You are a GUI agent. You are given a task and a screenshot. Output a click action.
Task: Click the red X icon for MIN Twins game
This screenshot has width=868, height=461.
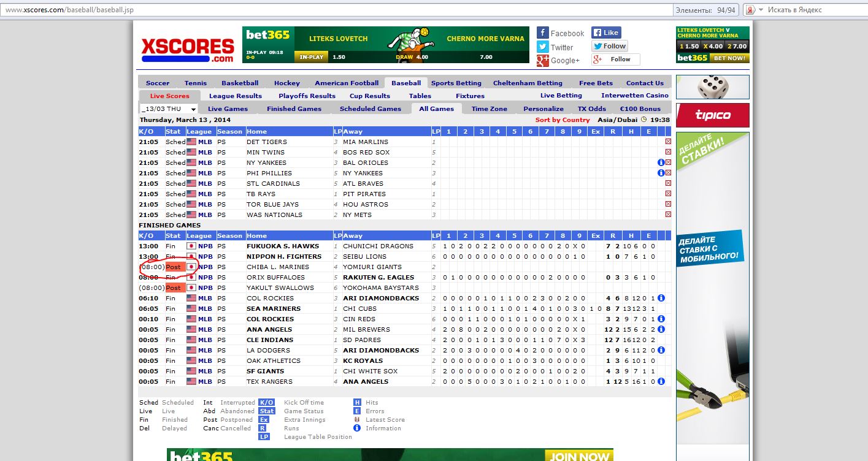pyautogui.click(x=668, y=152)
